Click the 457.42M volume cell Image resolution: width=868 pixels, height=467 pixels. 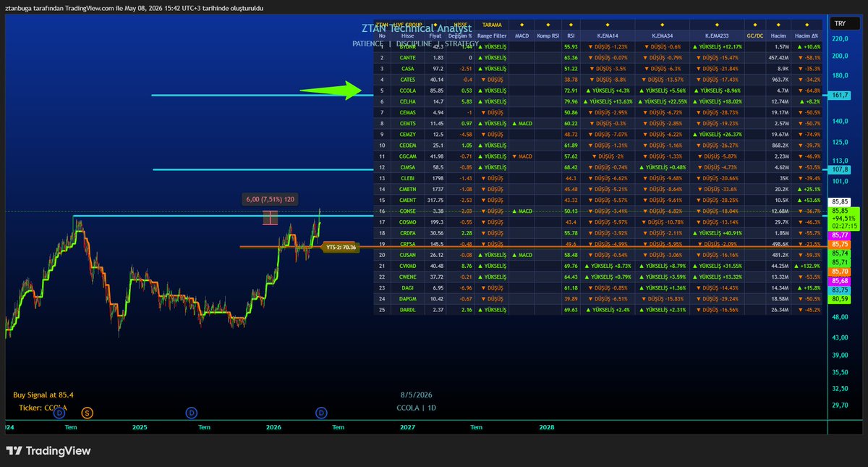[778, 57]
